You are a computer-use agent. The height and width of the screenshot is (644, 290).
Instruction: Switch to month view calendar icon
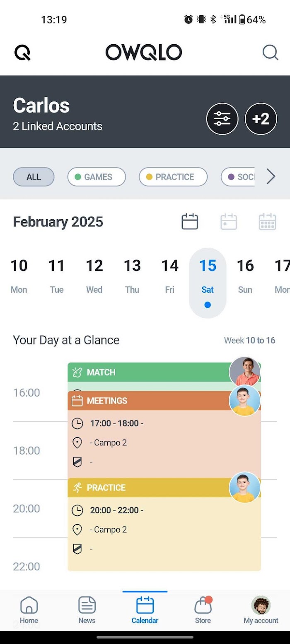[267, 222]
